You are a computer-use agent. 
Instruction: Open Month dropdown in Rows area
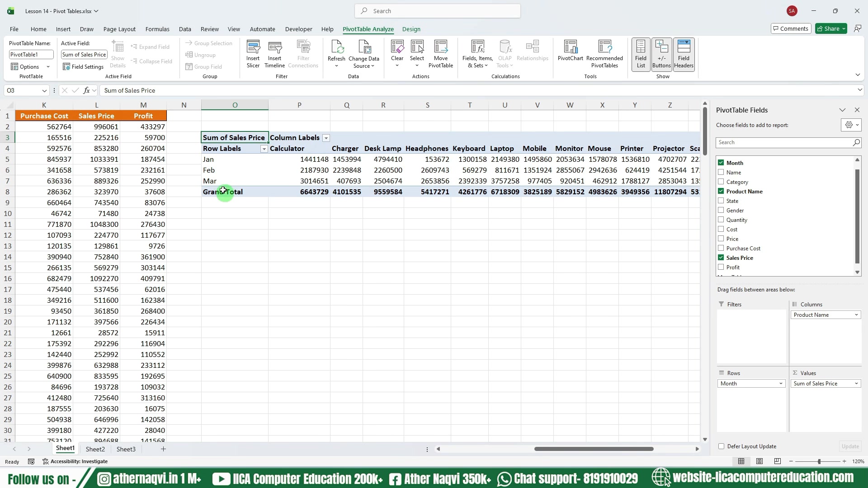[781, 384]
